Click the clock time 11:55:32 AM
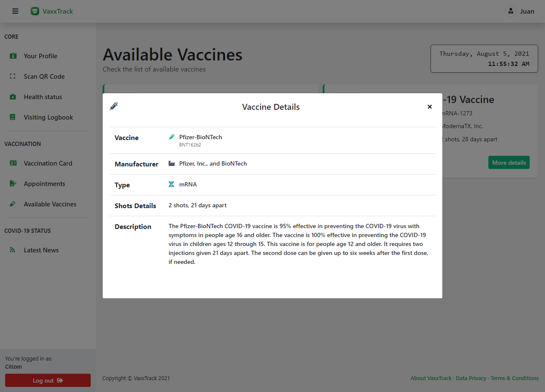Viewport: 545px width, 392px height. [508, 64]
